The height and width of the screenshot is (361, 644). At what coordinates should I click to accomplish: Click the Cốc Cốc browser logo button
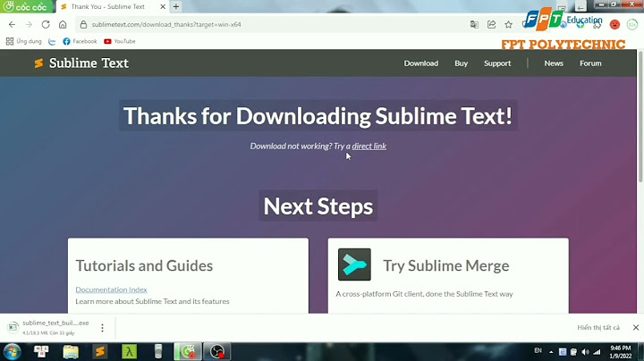pyautogui.click(x=26, y=6)
